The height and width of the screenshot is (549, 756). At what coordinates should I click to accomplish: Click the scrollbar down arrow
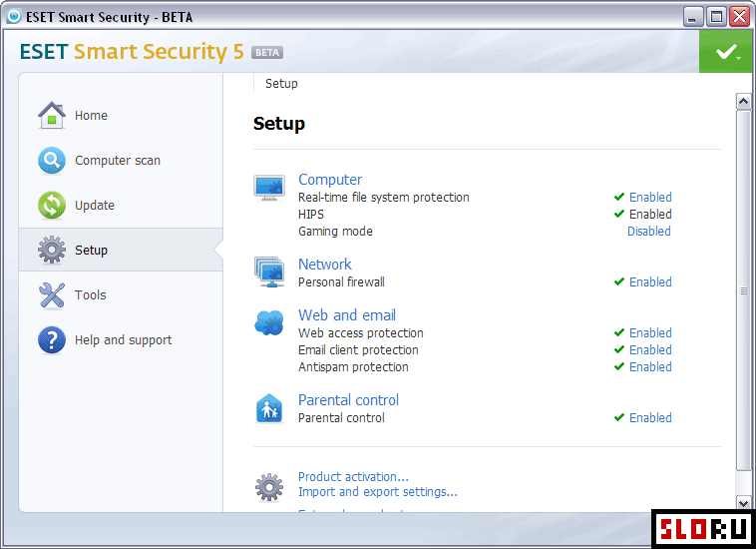tap(743, 503)
